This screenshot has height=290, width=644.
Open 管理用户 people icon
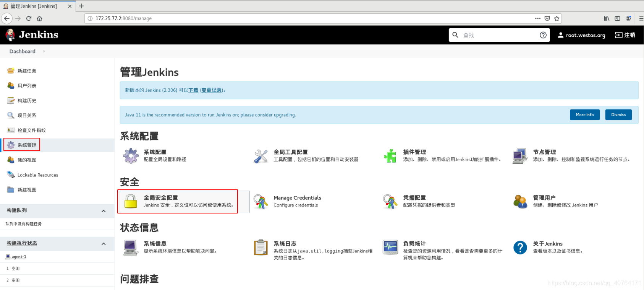tap(520, 202)
